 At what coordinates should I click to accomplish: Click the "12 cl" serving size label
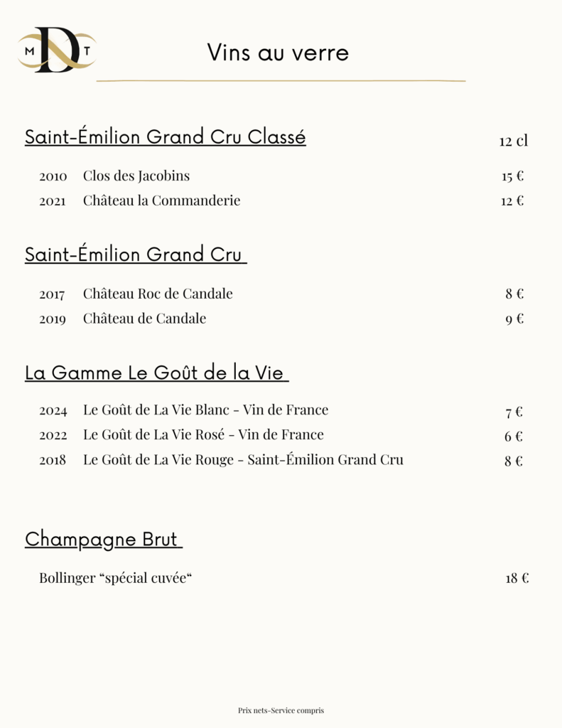point(513,141)
